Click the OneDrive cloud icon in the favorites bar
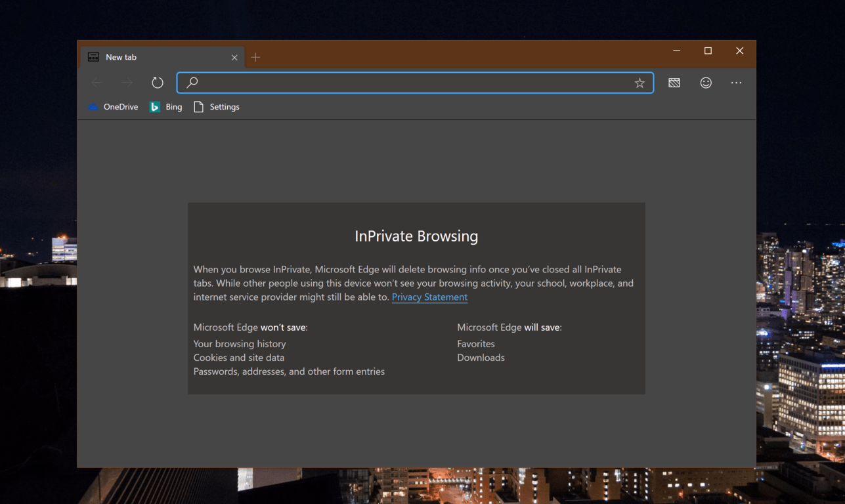845x504 pixels. pos(93,107)
